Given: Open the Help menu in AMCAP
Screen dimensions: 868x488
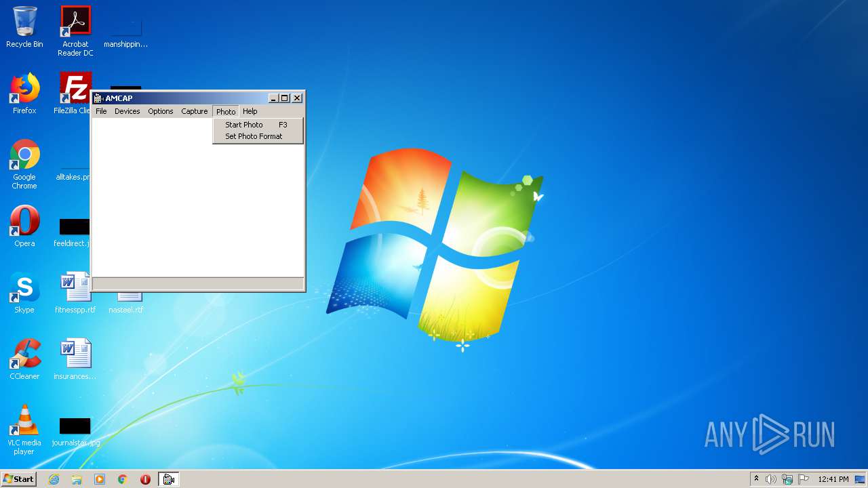Looking at the screenshot, I should coord(250,111).
